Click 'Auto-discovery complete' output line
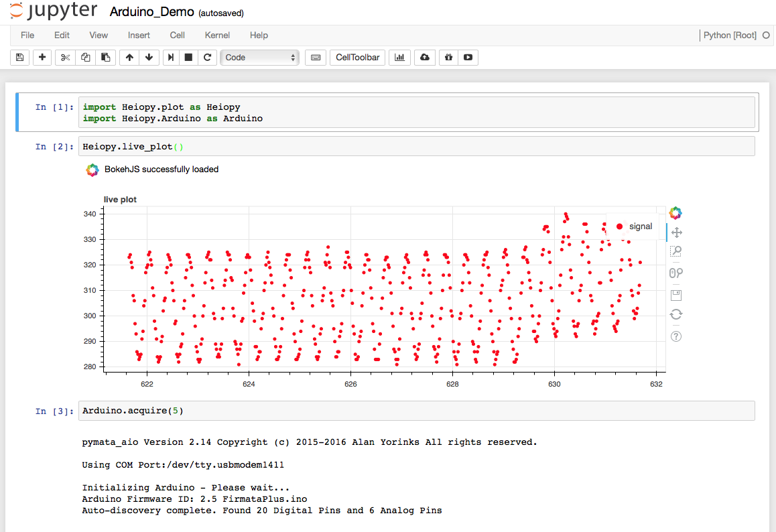 pos(262,511)
